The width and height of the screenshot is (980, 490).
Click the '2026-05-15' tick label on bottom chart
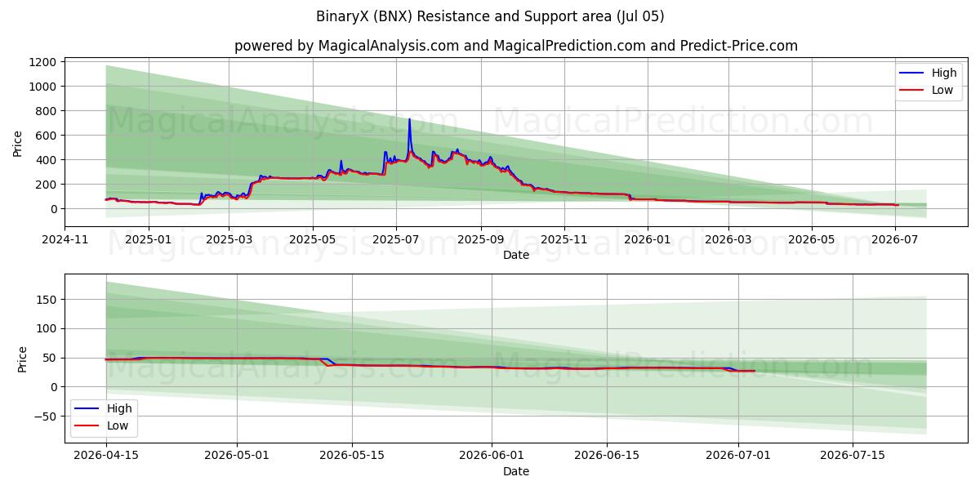point(353,457)
